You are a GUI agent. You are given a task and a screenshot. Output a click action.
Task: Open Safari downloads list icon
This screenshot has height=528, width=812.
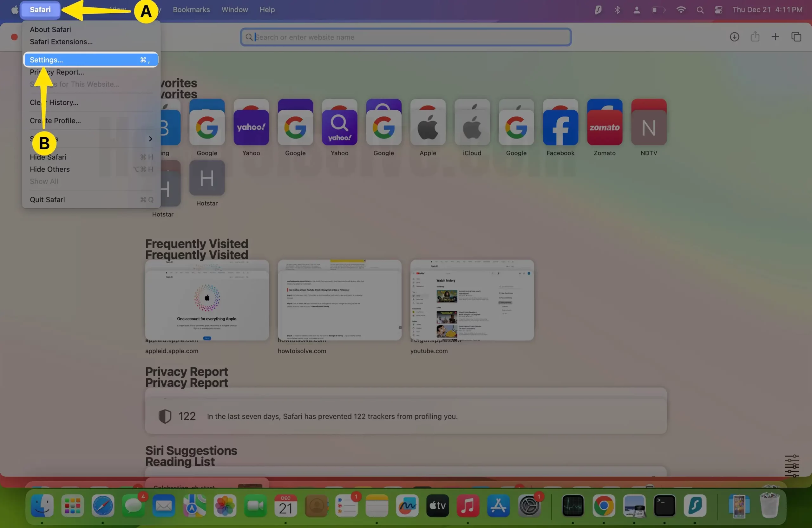(734, 37)
